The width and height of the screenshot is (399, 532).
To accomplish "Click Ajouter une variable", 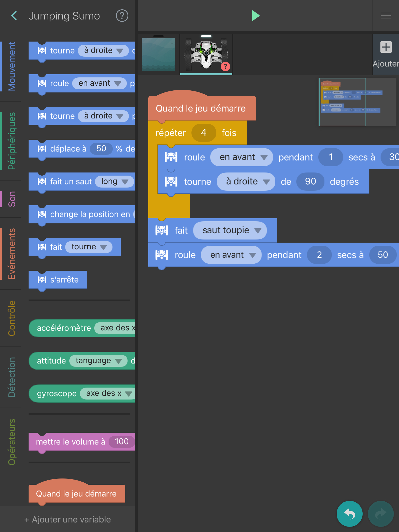I will pyautogui.click(x=68, y=520).
